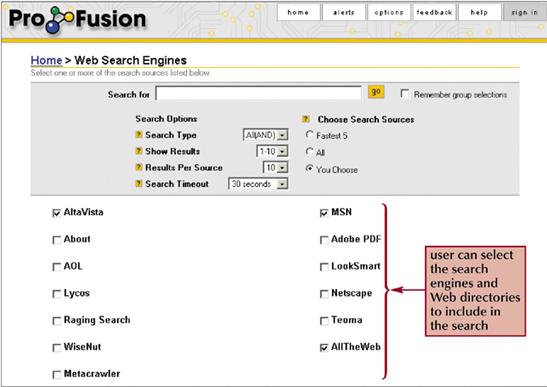Open help icon beside Search Type

coord(139,134)
